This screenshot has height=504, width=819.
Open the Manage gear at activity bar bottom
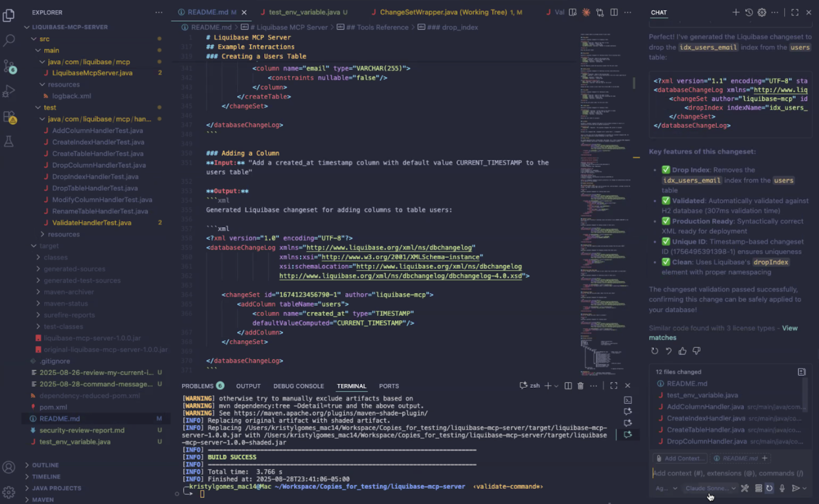coord(9,492)
